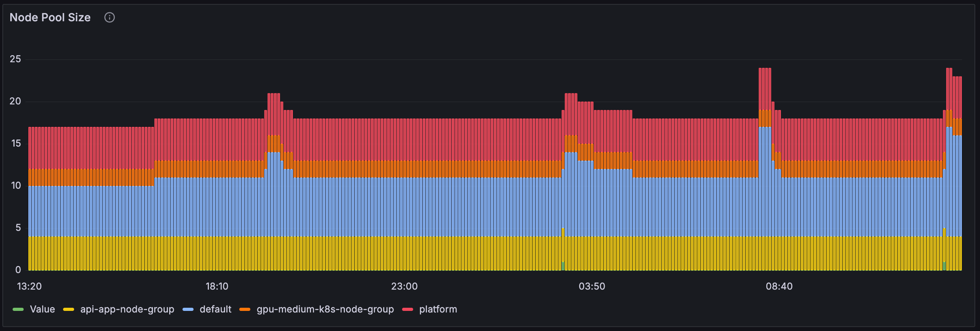Click the orange gpu-medium-k8s-node-group color swatch
This screenshot has height=331, width=980.
click(x=245, y=309)
